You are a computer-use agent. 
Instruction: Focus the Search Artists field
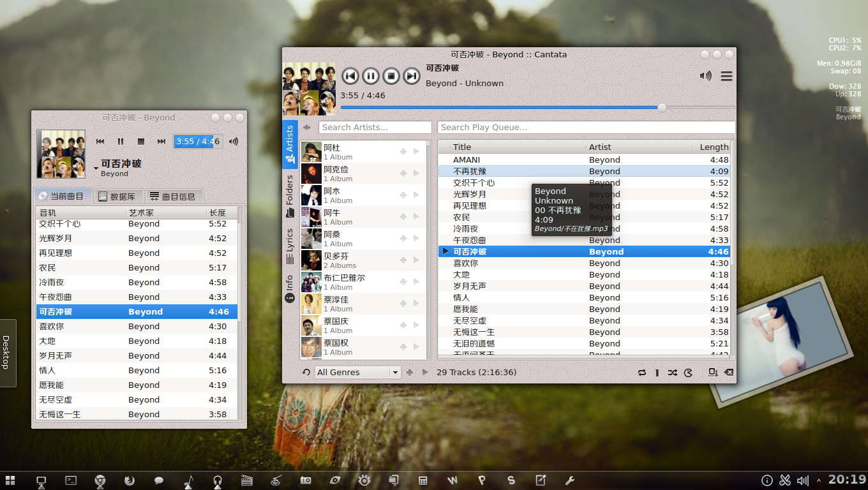375,127
